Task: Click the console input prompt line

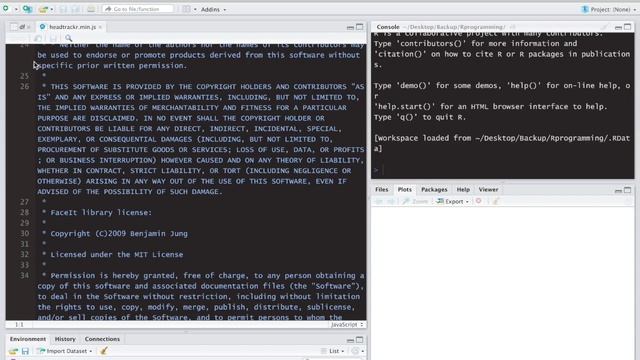Action: point(502,170)
